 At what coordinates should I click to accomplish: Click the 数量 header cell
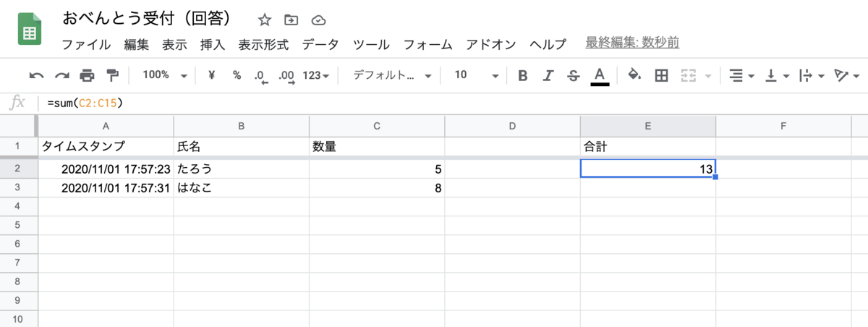point(377,146)
